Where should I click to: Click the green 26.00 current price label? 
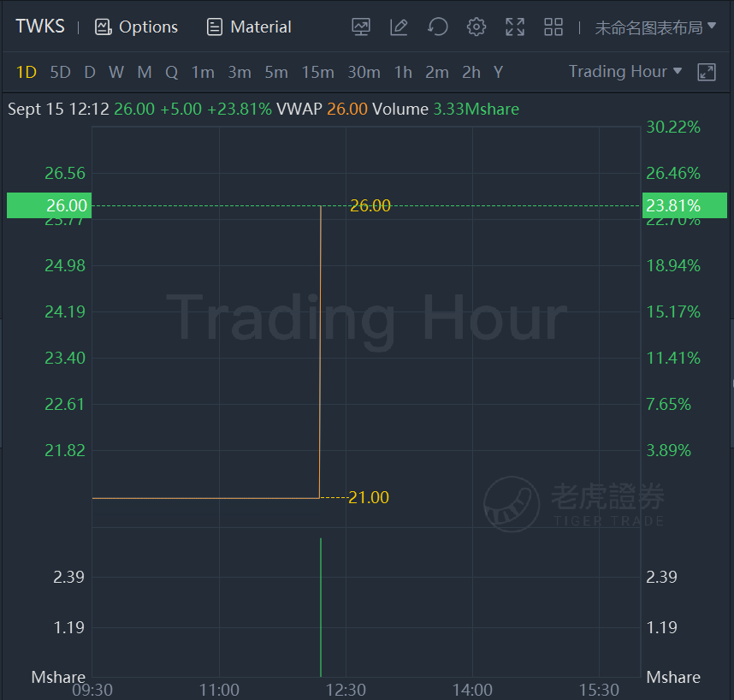coord(49,205)
